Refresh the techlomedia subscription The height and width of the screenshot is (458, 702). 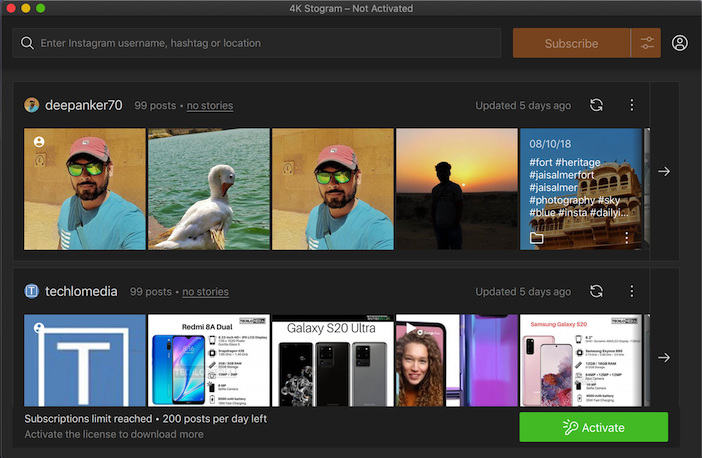tap(596, 291)
